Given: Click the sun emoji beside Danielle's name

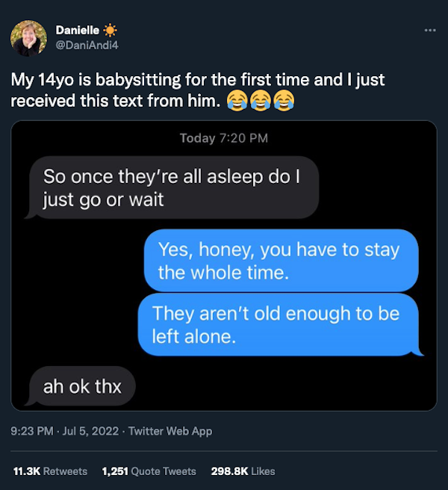Looking at the screenshot, I should pyautogui.click(x=111, y=31).
